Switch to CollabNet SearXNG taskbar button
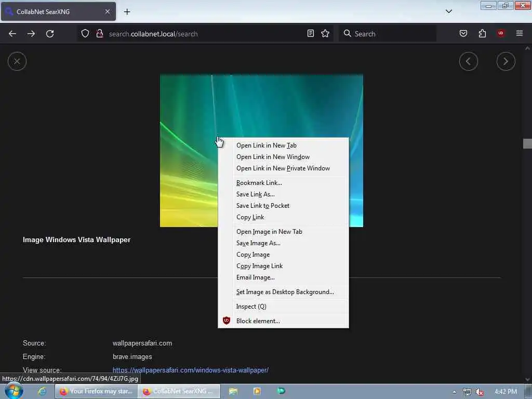 (179, 391)
